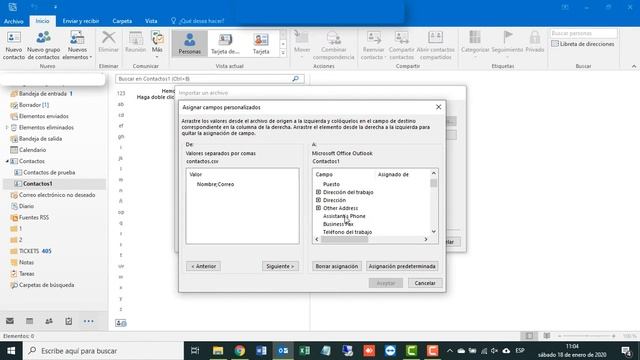Select Contactos de prueba folder
640x360 pixels.
49,173
